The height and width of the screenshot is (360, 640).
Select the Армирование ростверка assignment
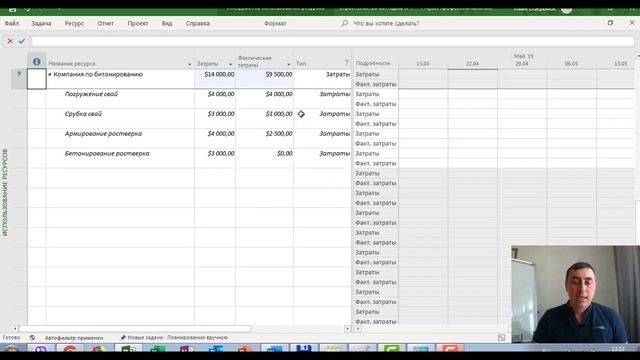(103, 133)
